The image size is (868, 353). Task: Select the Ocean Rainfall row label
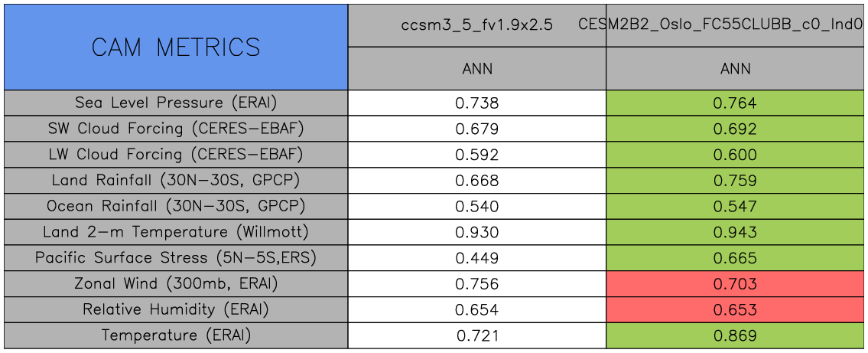click(176, 207)
